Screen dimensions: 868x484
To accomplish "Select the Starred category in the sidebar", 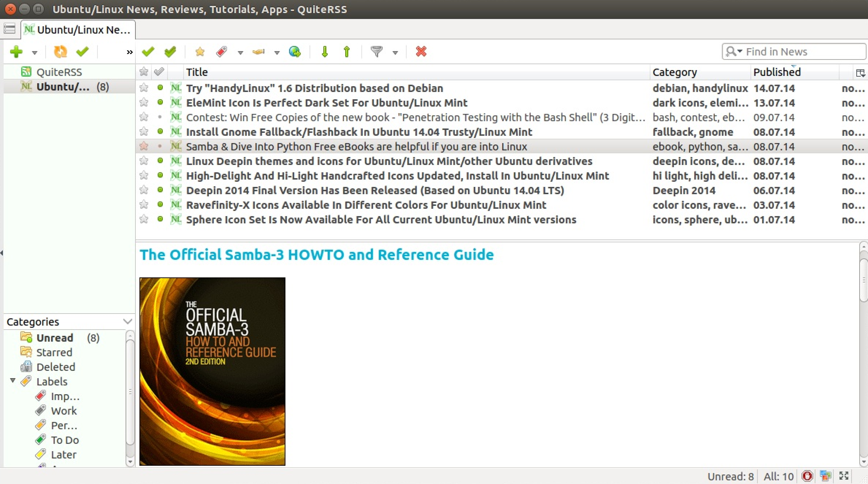I will click(54, 352).
